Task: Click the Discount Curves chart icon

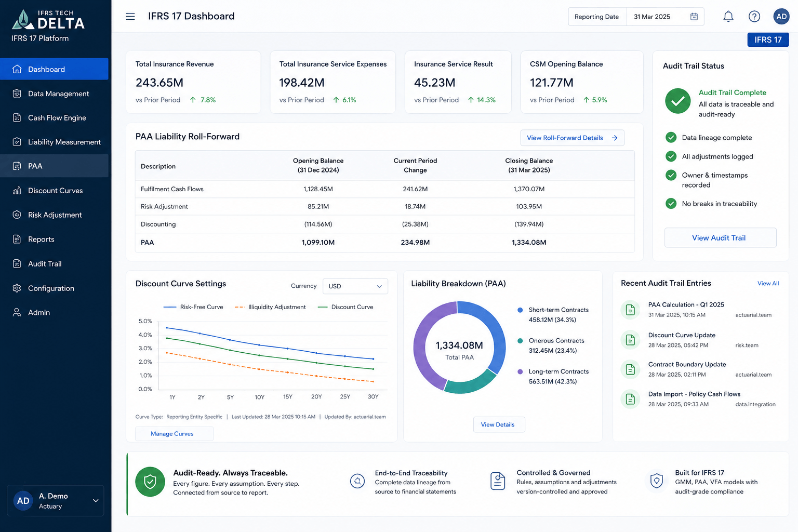Action: pos(17,191)
